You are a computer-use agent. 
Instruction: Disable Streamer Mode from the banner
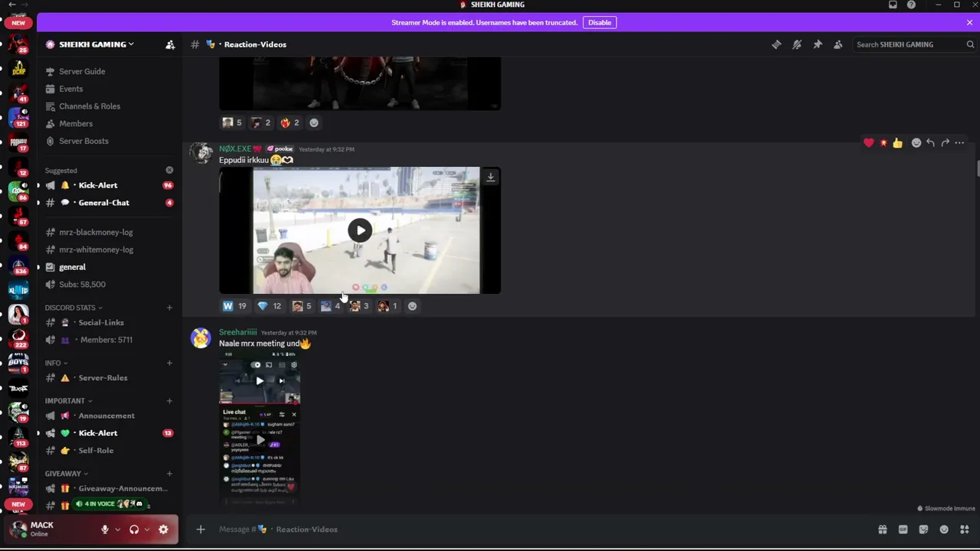[599, 22]
